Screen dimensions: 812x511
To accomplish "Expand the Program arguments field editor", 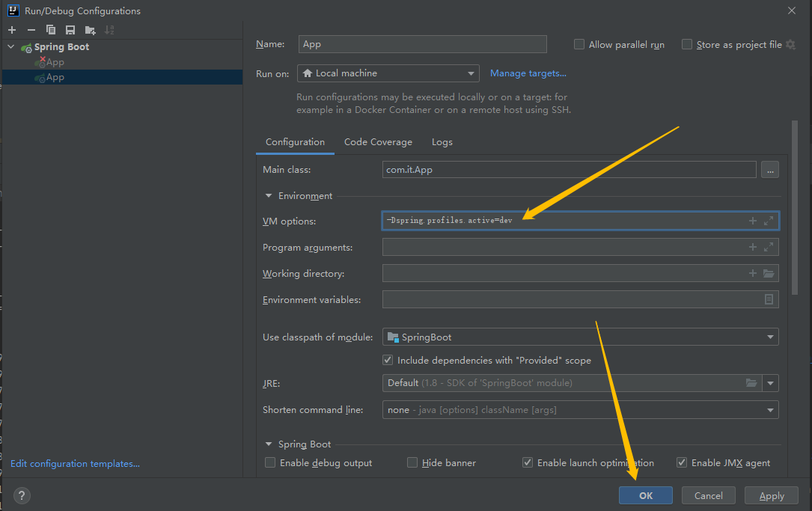I will pos(769,247).
